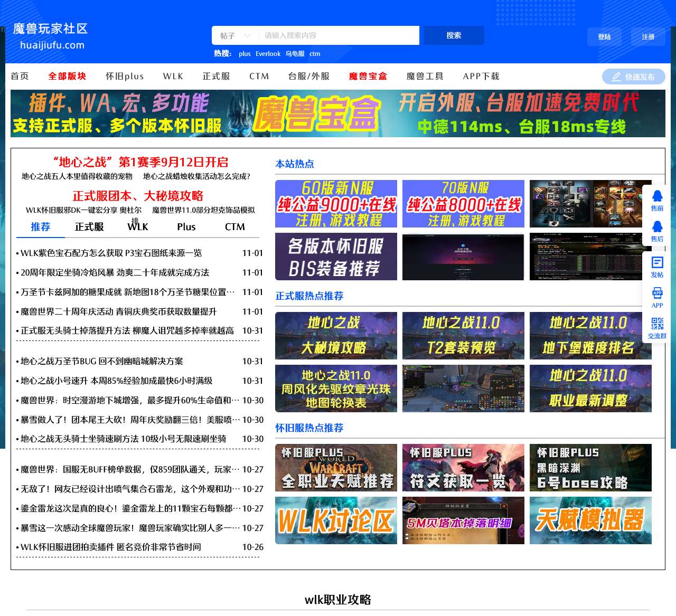Open the 60版新N服 thumbnail

click(x=336, y=204)
